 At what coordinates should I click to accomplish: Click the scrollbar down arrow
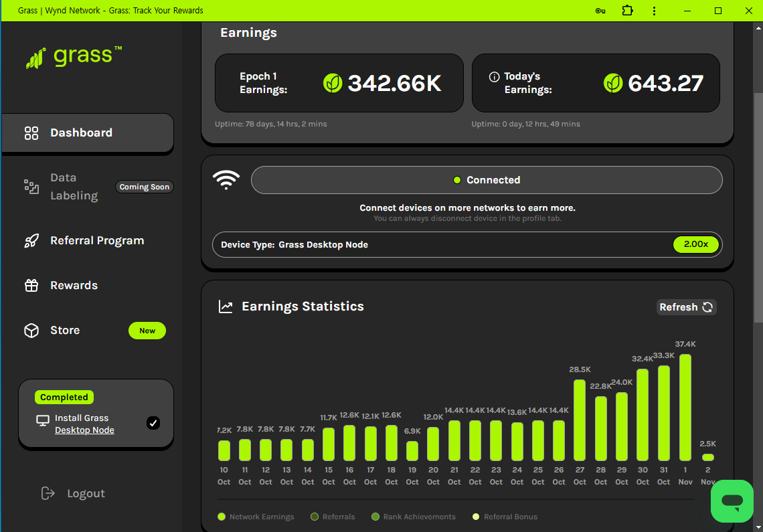(x=758, y=527)
